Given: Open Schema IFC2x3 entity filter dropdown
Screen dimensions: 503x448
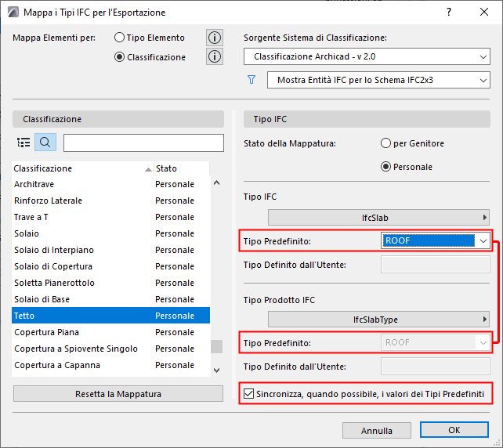Looking at the screenshot, I should (378, 80).
